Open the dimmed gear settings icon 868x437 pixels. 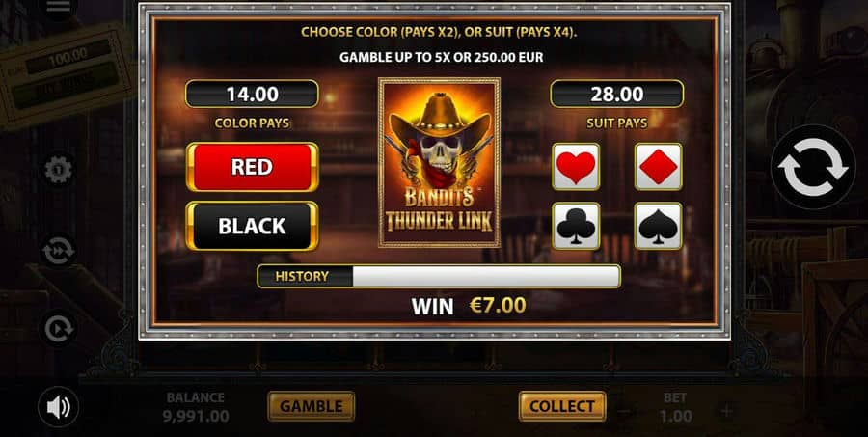(58, 171)
